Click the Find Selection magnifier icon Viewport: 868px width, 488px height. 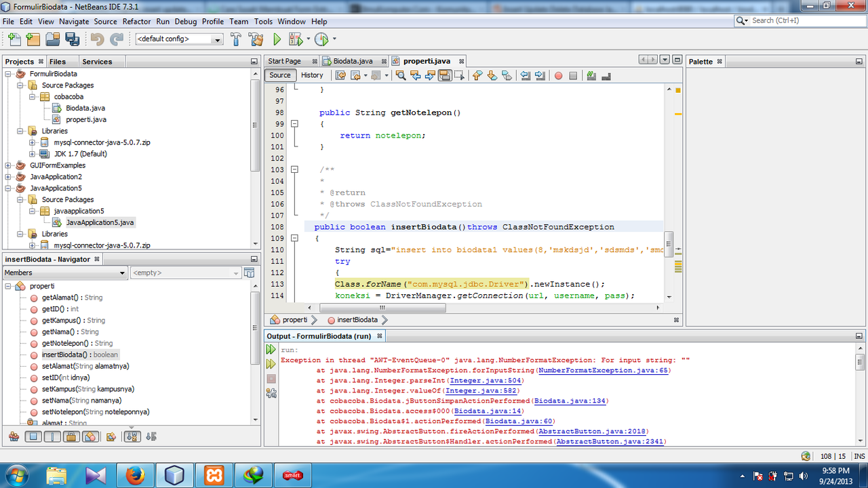pos(400,75)
